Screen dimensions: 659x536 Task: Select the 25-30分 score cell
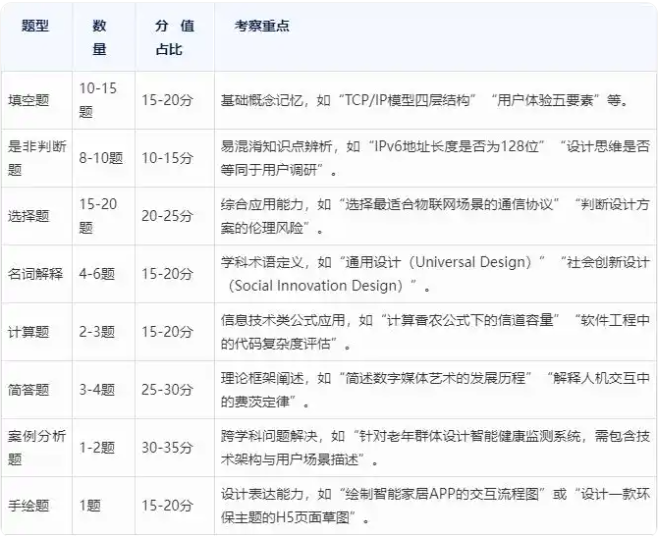pyautogui.click(x=168, y=389)
